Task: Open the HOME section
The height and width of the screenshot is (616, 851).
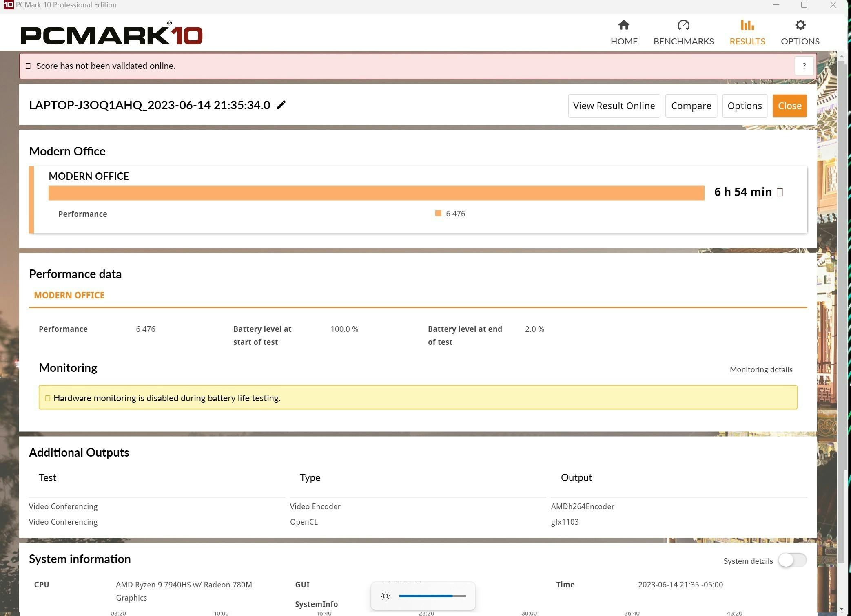Action: coord(624,33)
